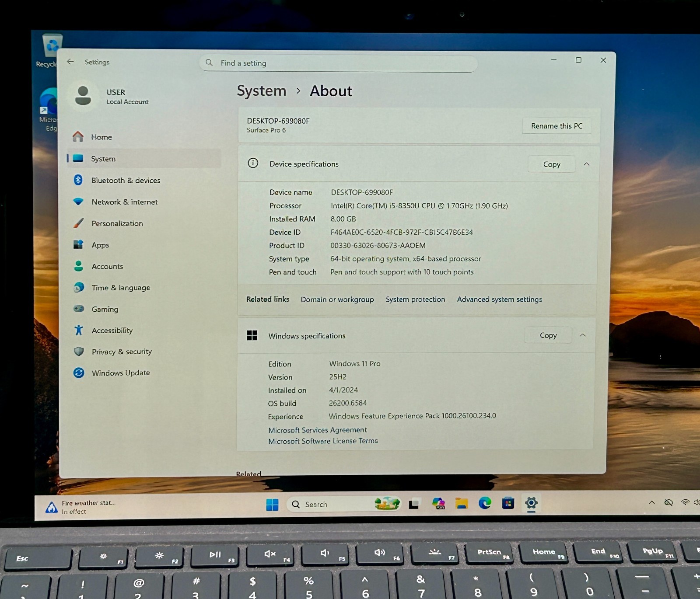Image resolution: width=700 pixels, height=599 pixels.
Task: Click the back arrow in Settings
Action: tap(70, 62)
